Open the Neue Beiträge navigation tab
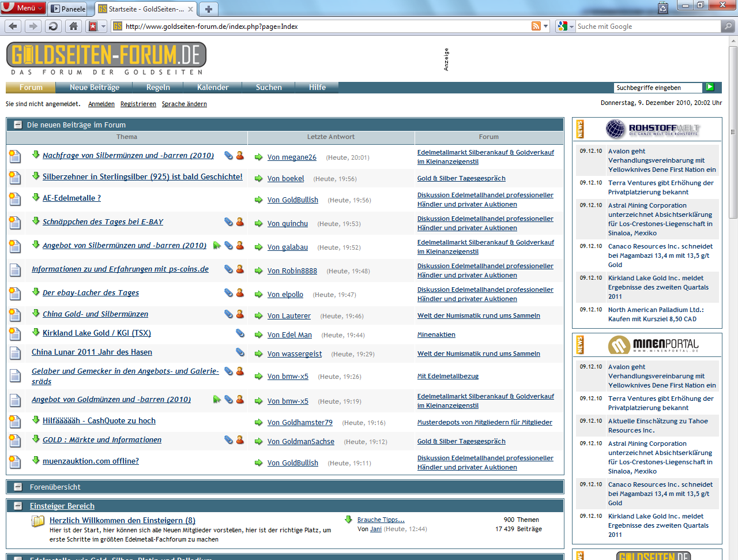This screenshot has height=560, width=738. pyautogui.click(x=94, y=87)
